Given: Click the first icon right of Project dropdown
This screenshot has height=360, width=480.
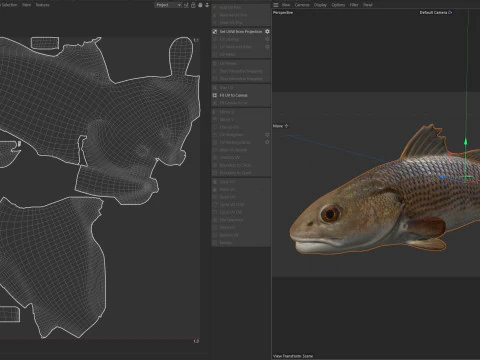Looking at the screenshot, I should click(x=186, y=5).
